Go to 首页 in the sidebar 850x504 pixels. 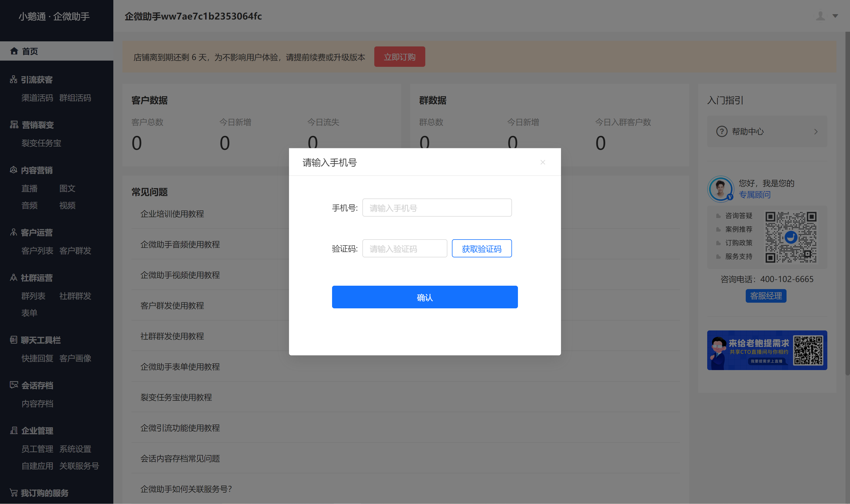pyautogui.click(x=56, y=51)
